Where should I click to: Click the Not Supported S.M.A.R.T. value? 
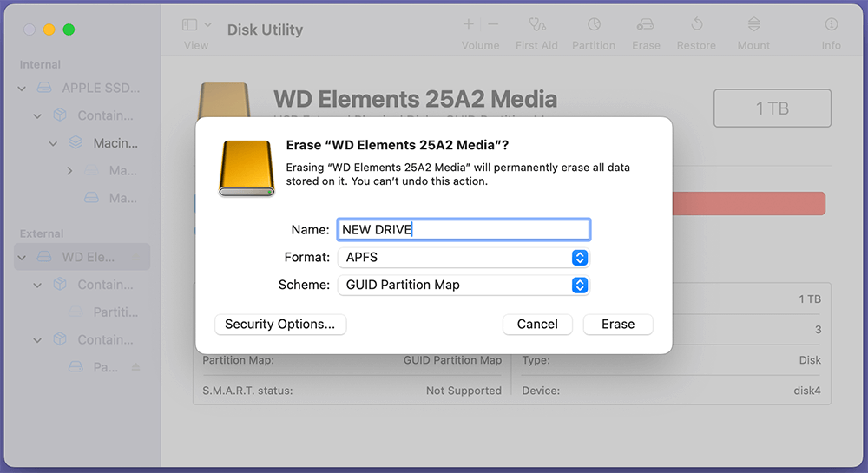coord(464,391)
